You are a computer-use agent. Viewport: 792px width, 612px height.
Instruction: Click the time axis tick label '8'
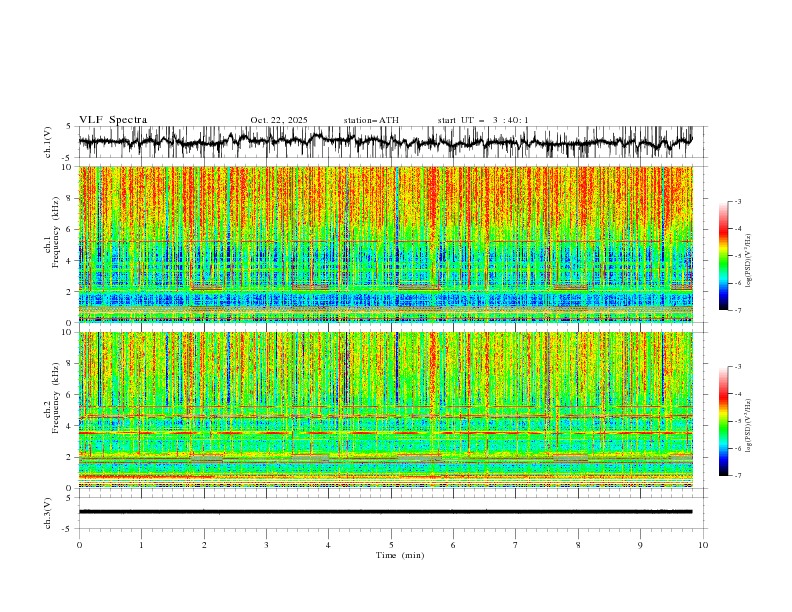point(578,545)
